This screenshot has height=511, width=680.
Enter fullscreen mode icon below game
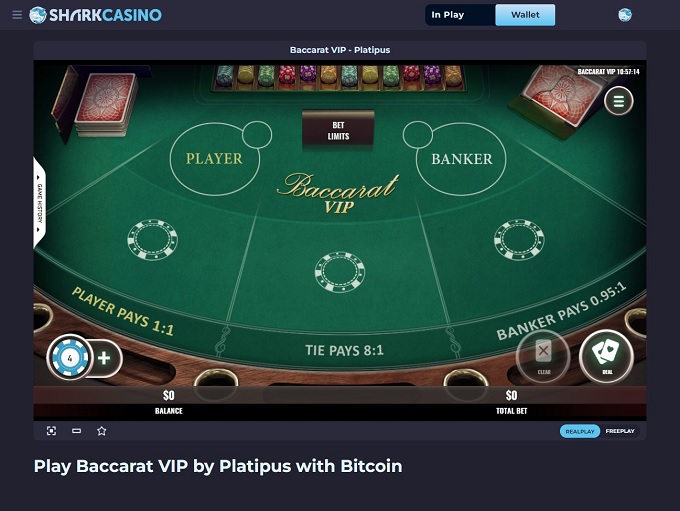[51, 431]
